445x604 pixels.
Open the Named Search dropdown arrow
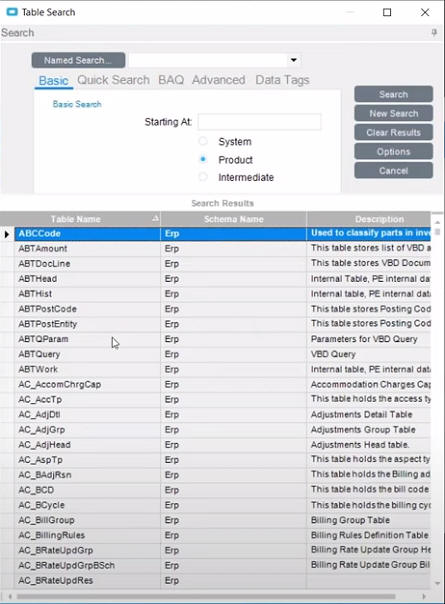pos(294,60)
